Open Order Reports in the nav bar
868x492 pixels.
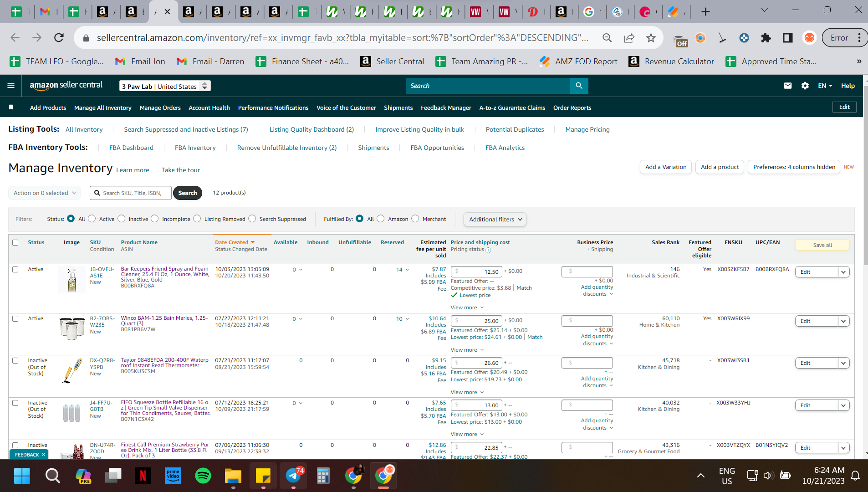point(572,108)
